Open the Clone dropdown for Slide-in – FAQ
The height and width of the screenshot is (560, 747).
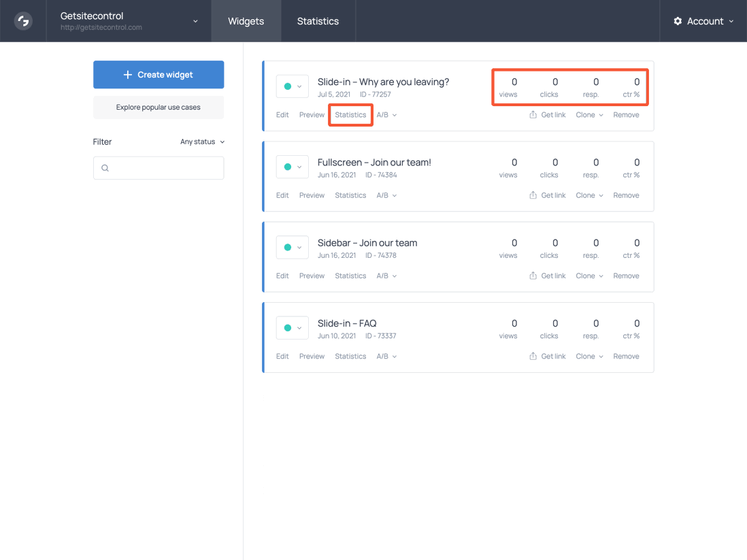click(588, 356)
